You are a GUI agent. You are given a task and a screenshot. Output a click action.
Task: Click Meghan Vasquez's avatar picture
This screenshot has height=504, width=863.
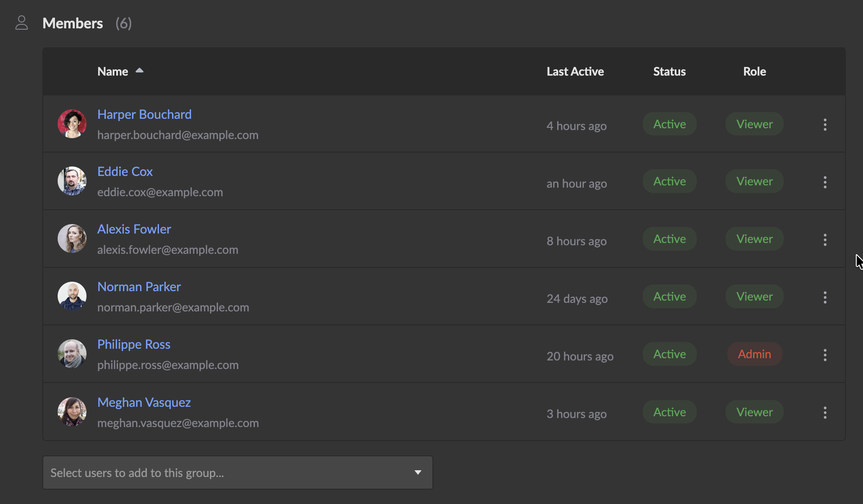72,411
